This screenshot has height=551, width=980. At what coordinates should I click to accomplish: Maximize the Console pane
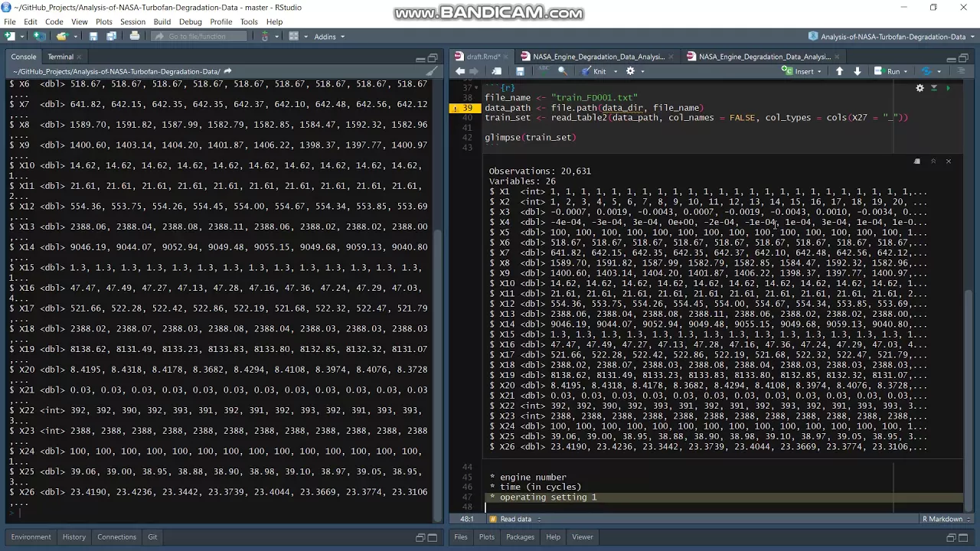433,58
